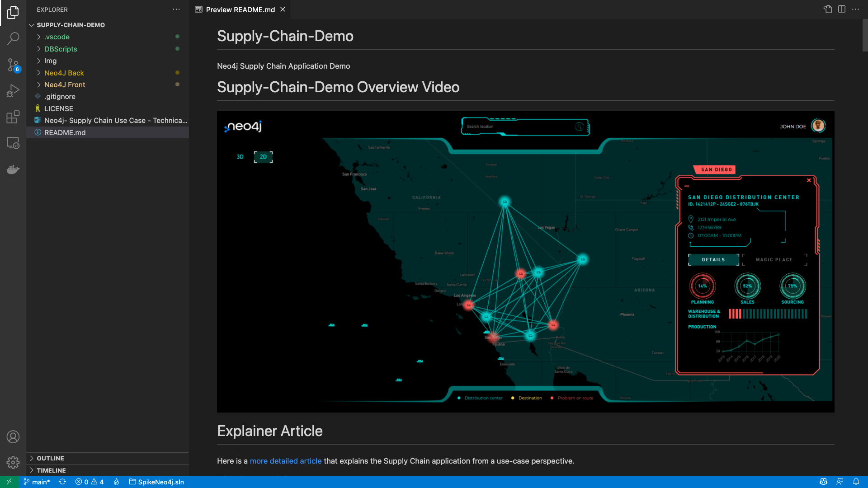
Task: Open the Remote Explorer view
Action: [x=13, y=143]
